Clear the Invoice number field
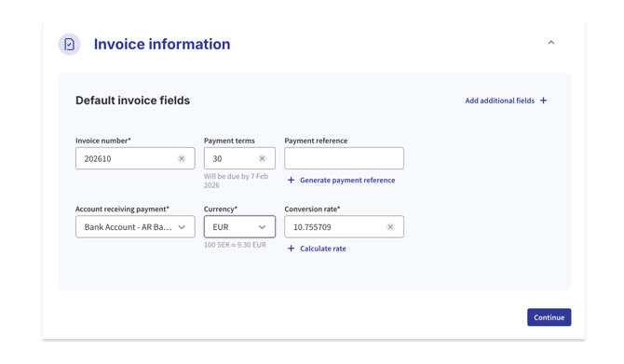624x364 pixels. (x=182, y=158)
